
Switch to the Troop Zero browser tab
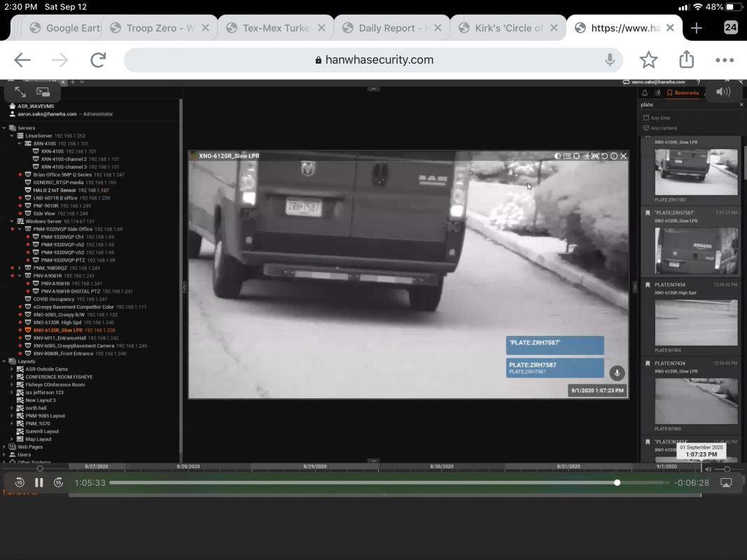click(x=160, y=28)
